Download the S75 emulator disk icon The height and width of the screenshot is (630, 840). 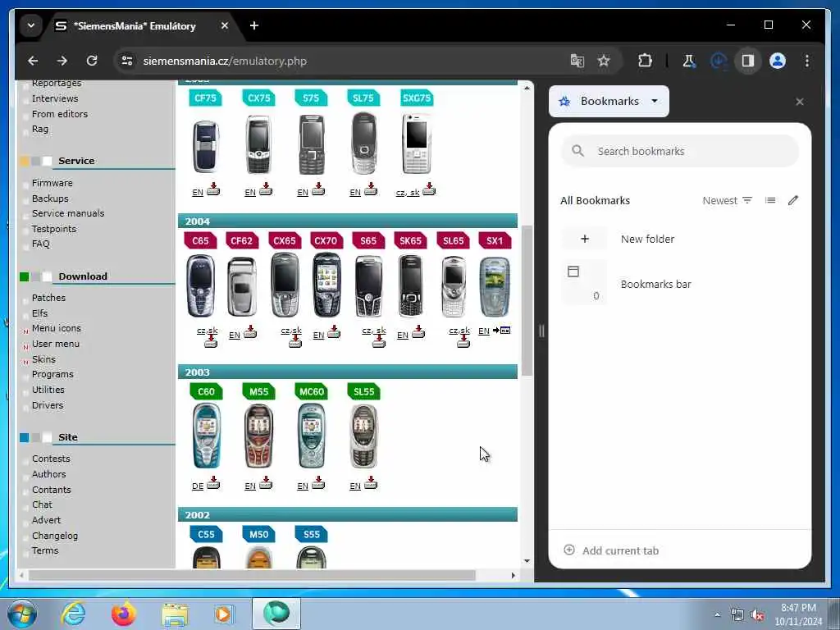tap(318, 189)
